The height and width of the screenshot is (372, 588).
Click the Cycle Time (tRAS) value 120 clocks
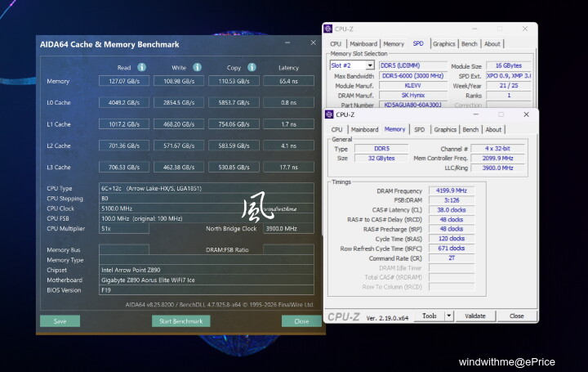click(452, 239)
